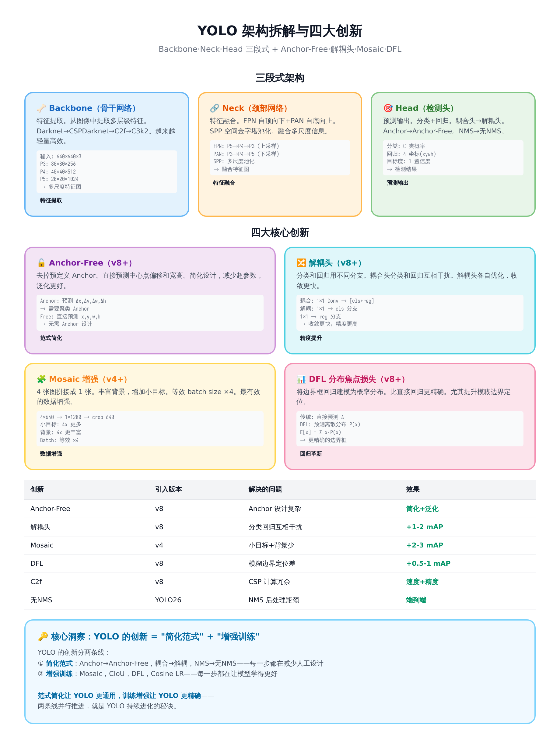This screenshot has height=746, width=560.
Task: Click the Anchor-Free cell in the table
Action: click(50, 508)
